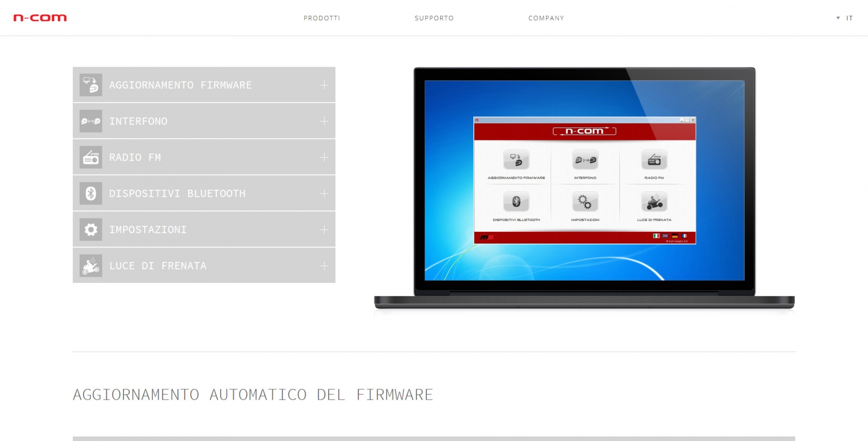Click the AGGIORNAMENTO FIRMWARE label text
The image size is (868, 441).
(x=180, y=85)
